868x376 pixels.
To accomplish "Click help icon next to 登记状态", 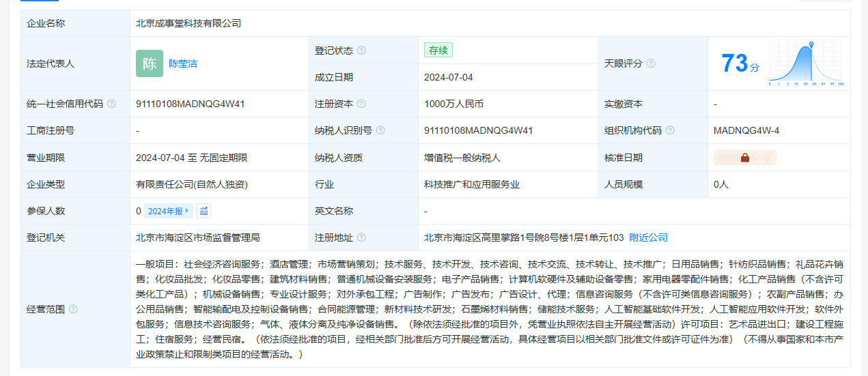I will 361,50.
